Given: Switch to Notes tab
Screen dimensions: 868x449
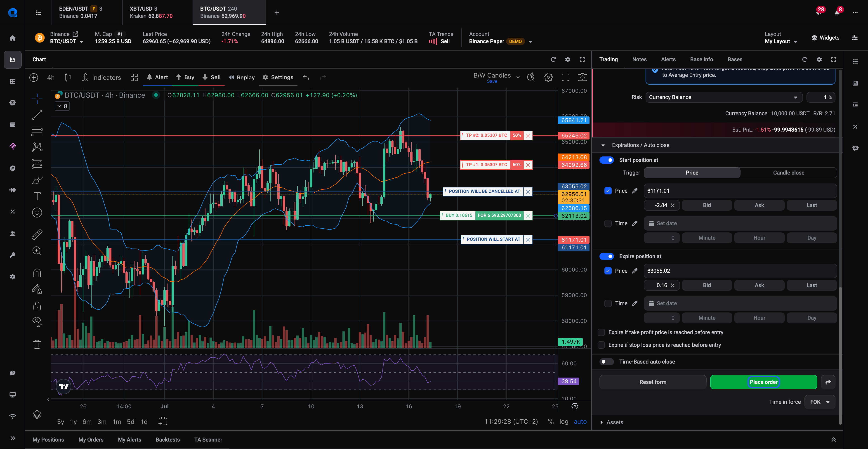Looking at the screenshot, I should 639,59.
